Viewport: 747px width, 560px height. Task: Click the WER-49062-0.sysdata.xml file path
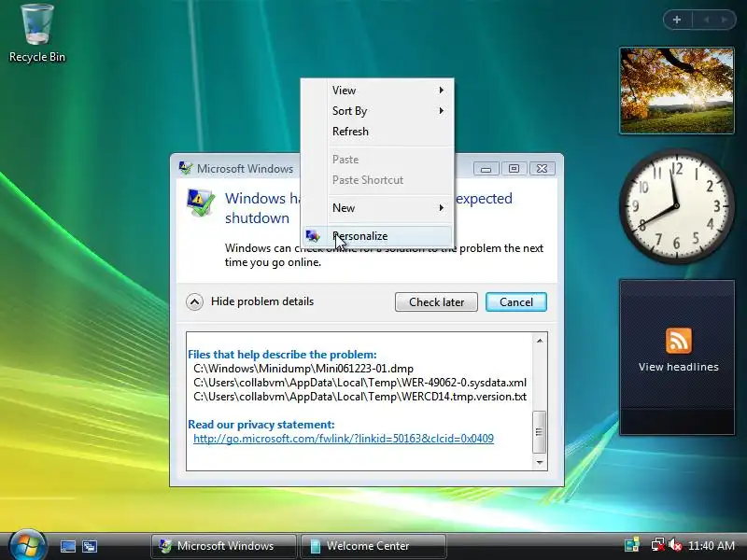(x=359, y=383)
